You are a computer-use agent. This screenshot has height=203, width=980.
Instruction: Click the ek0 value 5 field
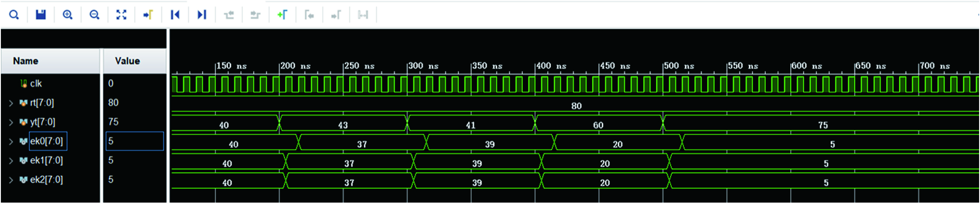tap(135, 141)
